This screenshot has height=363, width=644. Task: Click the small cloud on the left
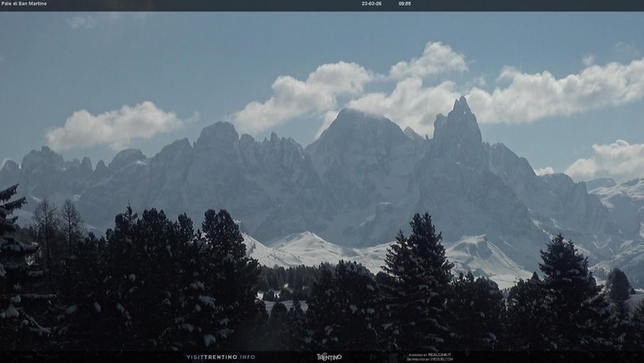point(115,126)
